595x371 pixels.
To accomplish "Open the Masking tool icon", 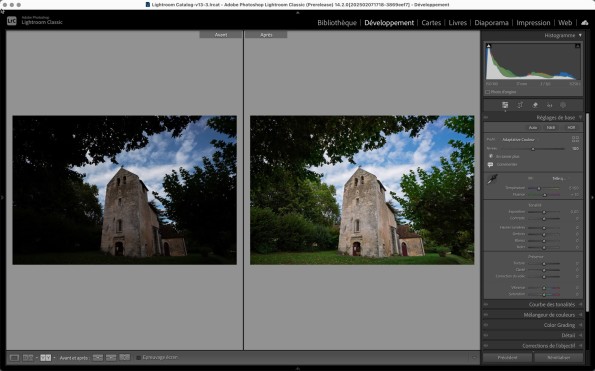I will (x=563, y=105).
